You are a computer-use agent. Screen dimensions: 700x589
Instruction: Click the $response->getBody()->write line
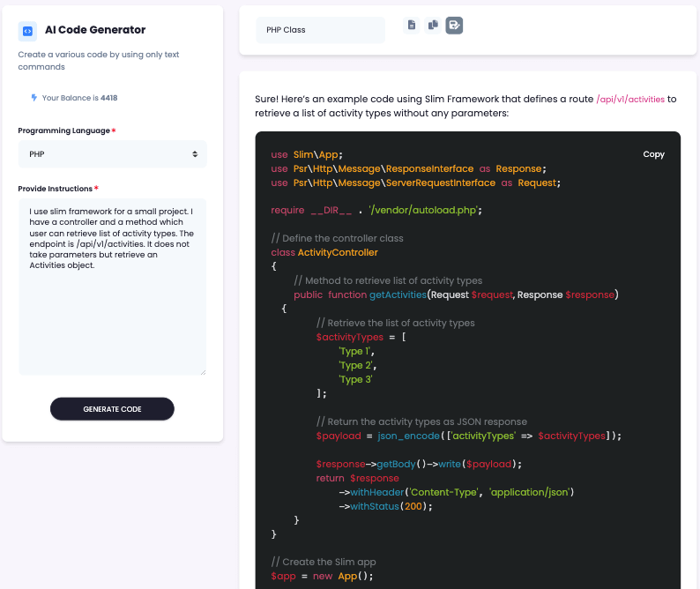(419, 464)
